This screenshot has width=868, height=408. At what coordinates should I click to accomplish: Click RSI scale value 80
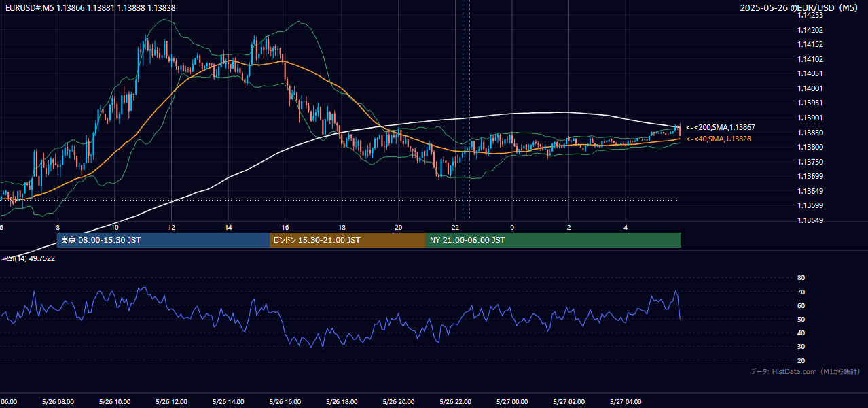click(801, 278)
